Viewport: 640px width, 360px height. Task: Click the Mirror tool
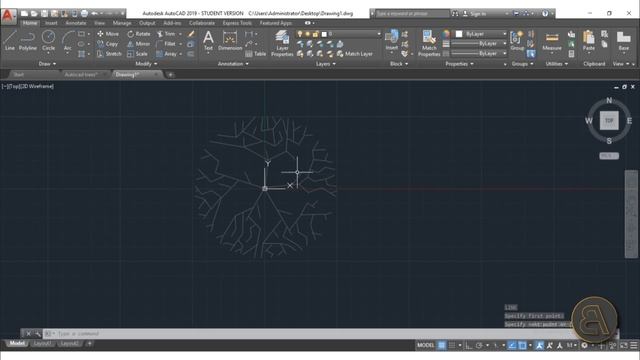[138, 44]
